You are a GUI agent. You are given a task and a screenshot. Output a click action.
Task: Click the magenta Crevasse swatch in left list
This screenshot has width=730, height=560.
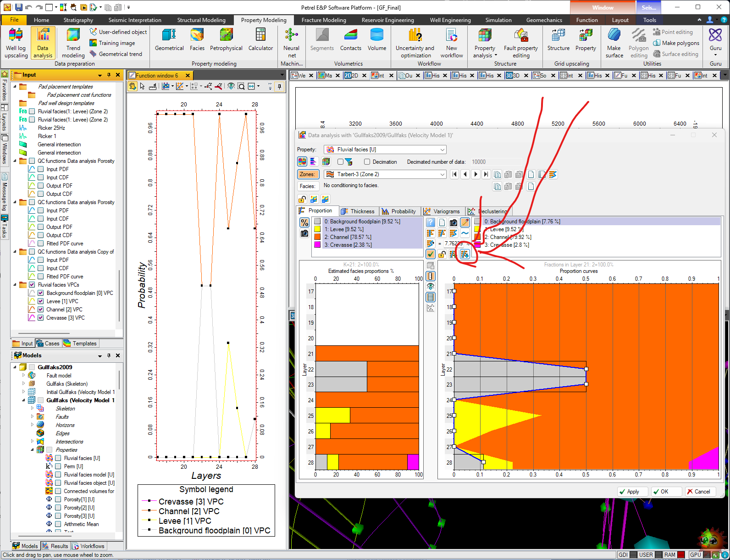317,244
